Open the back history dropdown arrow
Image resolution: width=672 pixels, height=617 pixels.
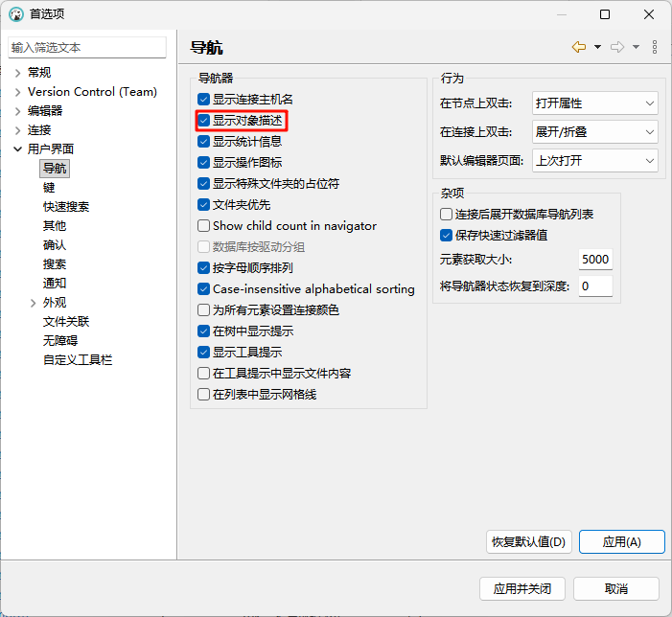[x=597, y=47]
